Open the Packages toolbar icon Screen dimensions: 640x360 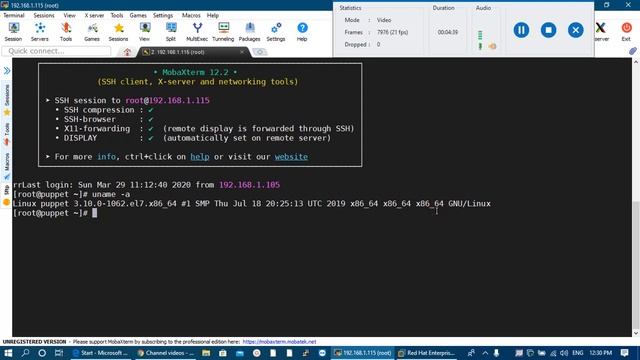click(249, 32)
